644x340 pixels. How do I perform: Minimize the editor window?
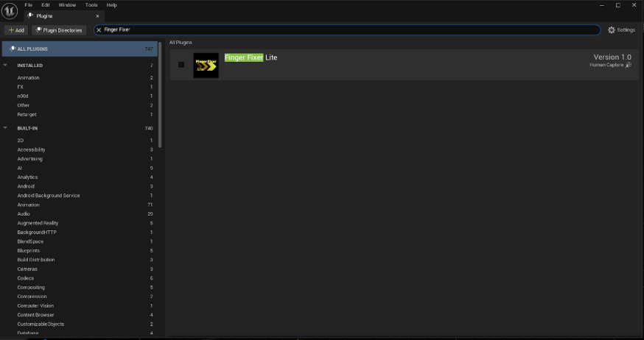(x=602, y=5)
